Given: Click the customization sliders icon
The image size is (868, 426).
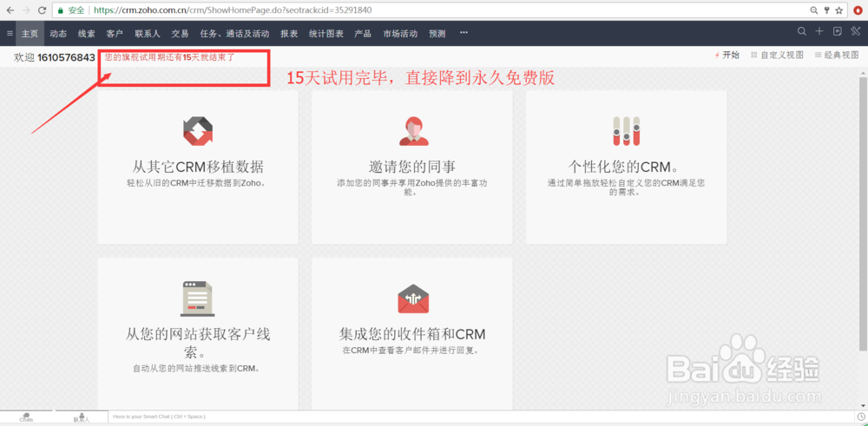Looking at the screenshot, I should point(626,131).
